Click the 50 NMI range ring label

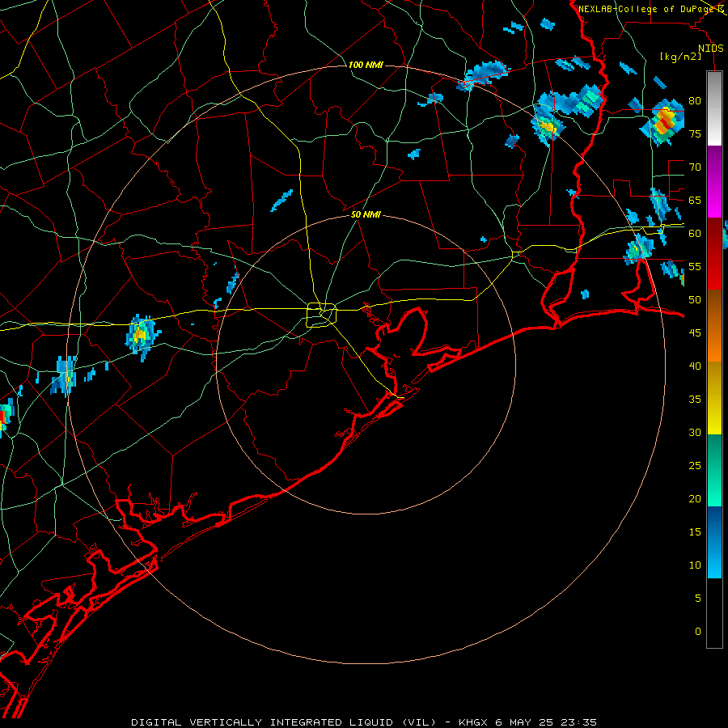(x=366, y=214)
